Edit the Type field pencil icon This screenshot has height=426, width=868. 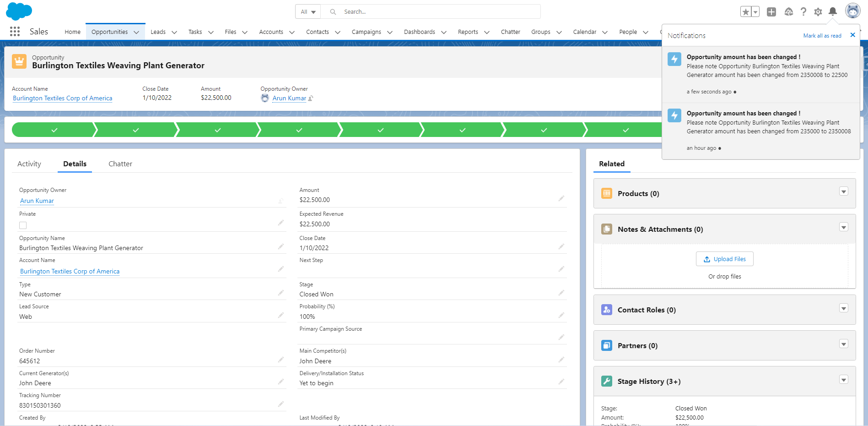[x=281, y=293]
